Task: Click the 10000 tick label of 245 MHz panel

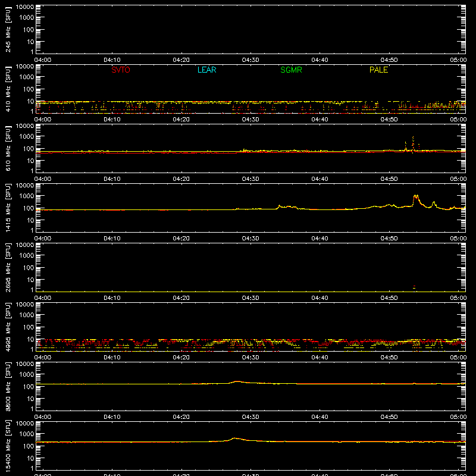Action: [25, 7]
